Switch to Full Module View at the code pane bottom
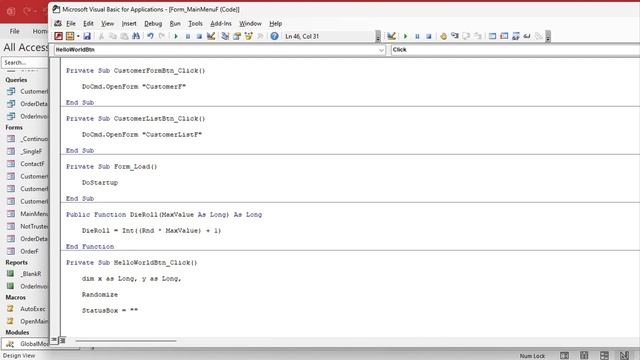The image size is (640, 360). [62, 340]
